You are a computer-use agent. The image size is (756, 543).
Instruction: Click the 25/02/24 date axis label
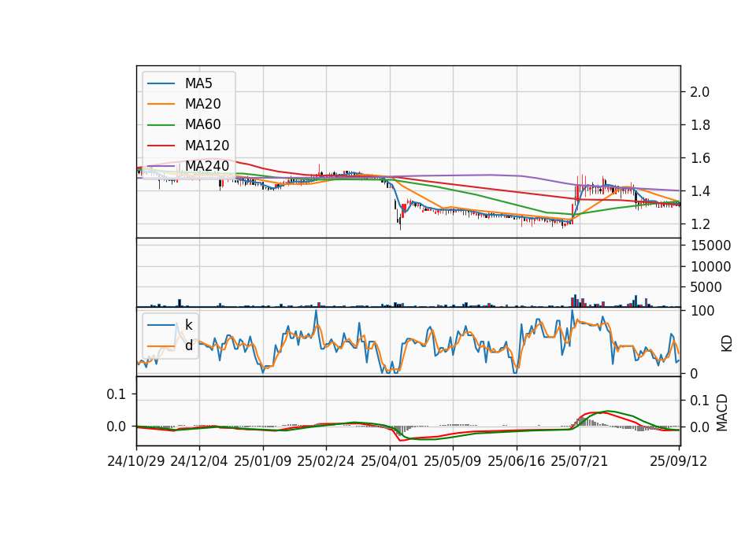pos(326,461)
